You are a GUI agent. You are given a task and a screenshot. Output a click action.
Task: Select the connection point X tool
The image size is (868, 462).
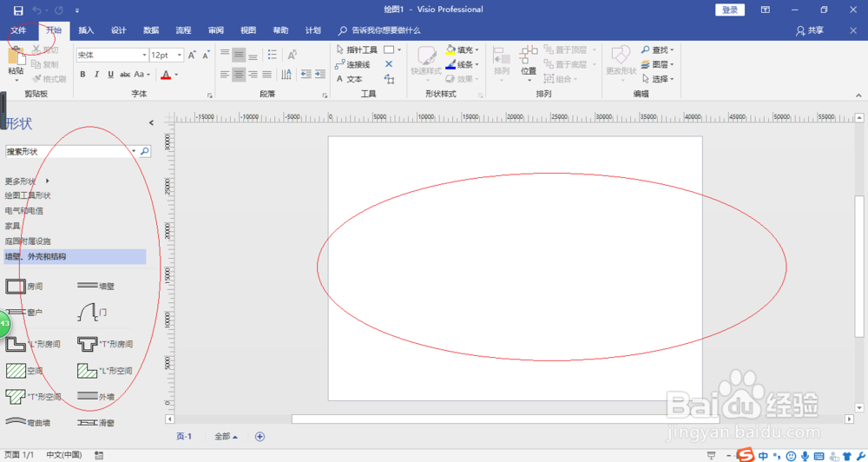point(389,64)
